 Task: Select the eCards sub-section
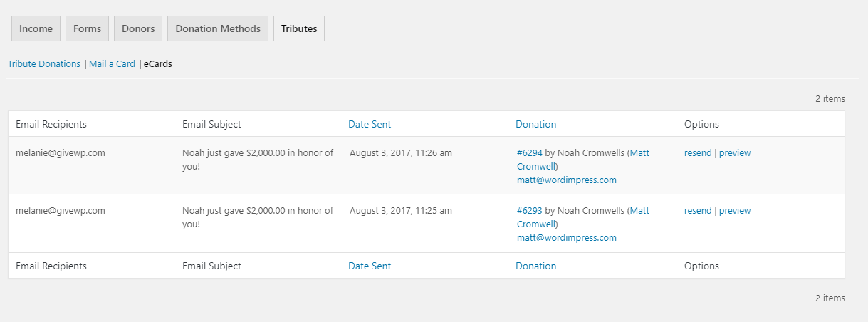click(157, 64)
